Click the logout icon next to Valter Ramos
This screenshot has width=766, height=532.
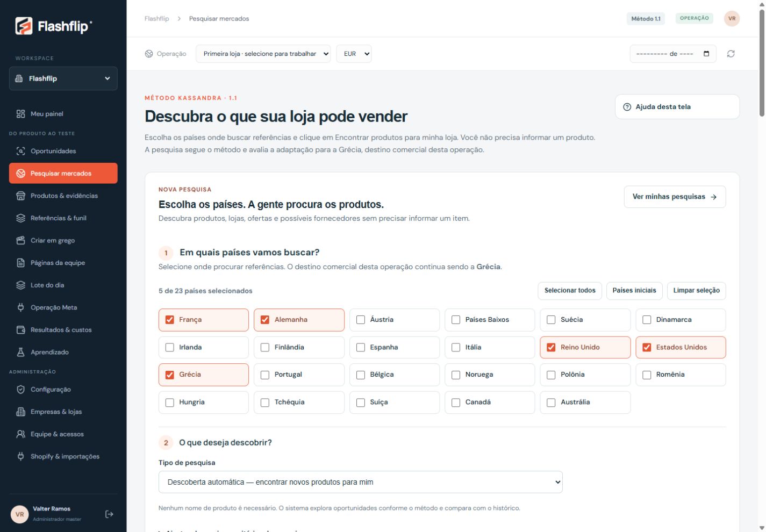tap(109, 514)
